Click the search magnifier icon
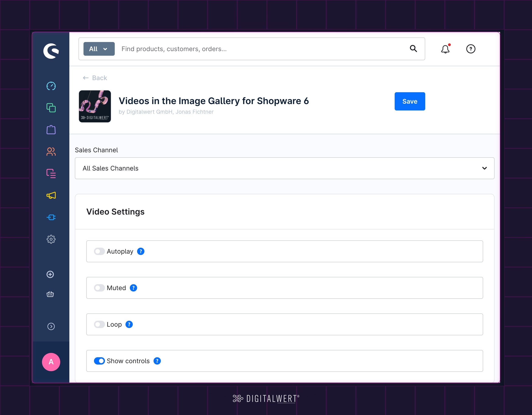532x415 pixels. (x=413, y=48)
